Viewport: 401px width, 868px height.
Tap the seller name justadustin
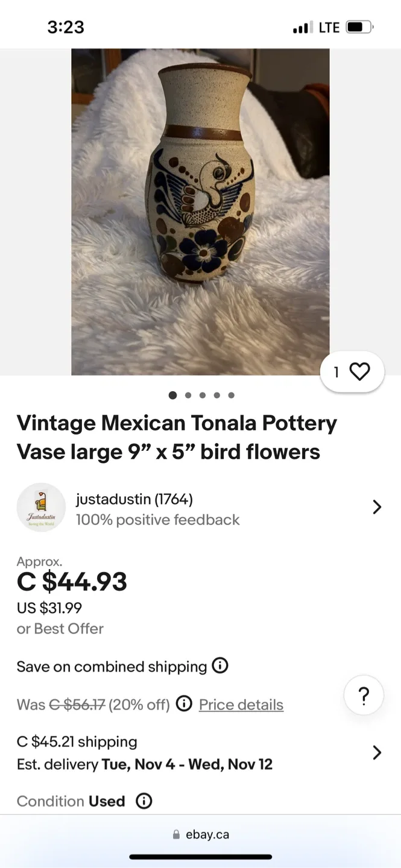[129, 498]
